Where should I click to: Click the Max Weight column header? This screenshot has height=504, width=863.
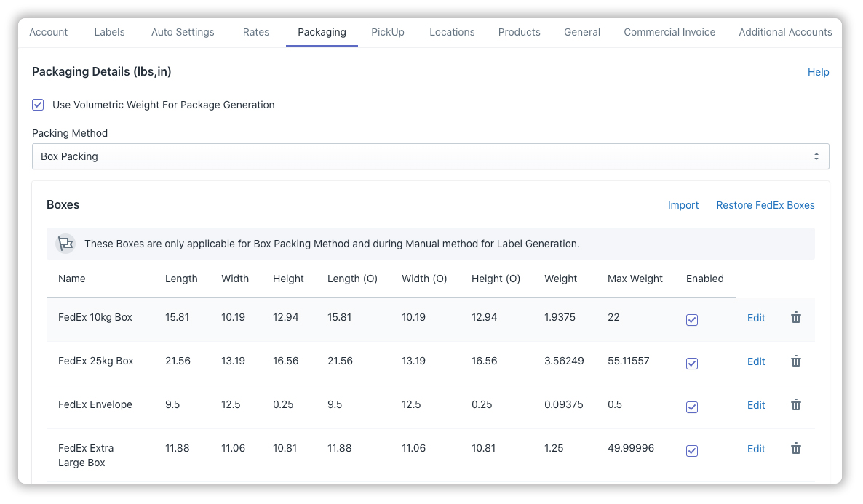click(635, 279)
